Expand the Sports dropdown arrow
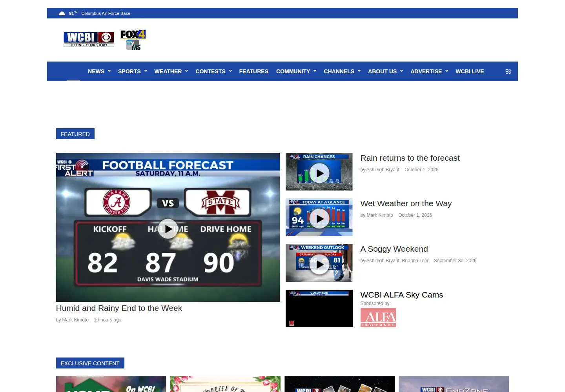The width and height of the screenshot is (565, 392). [146, 71]
